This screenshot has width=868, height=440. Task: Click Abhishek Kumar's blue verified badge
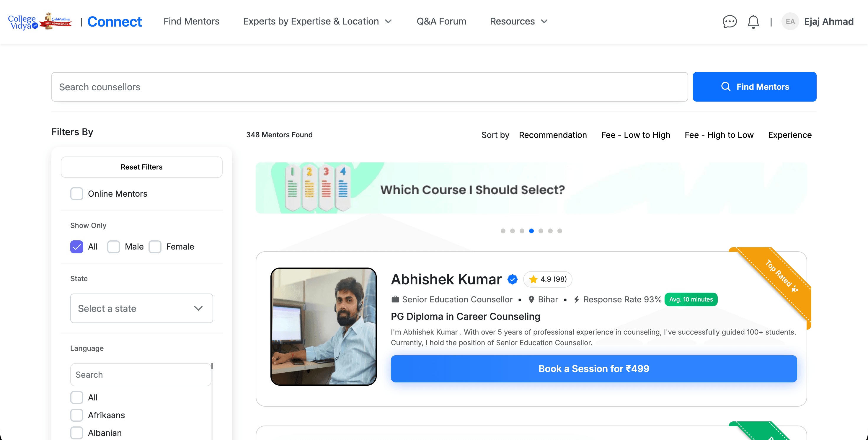pyautogui.click(x=512, y=279)
